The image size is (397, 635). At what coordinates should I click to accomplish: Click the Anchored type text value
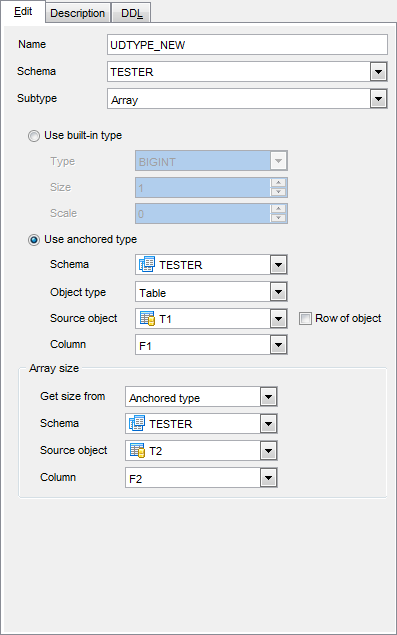pyautogui.click(x=164, y=398)
